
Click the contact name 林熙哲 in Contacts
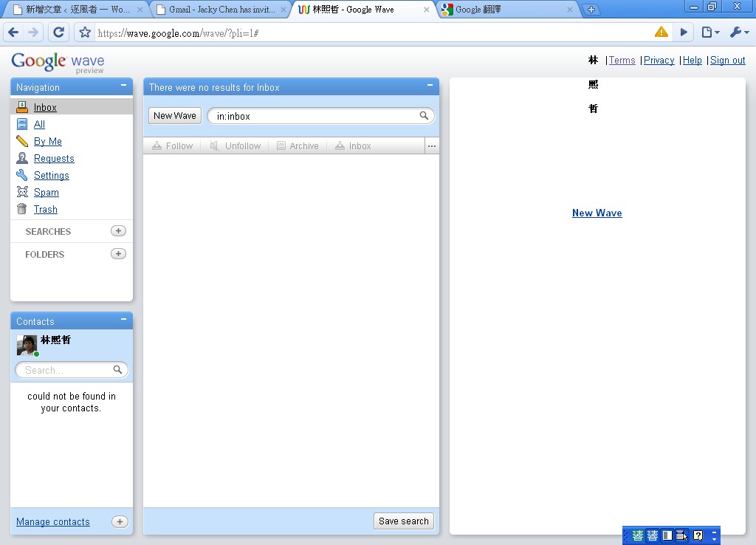(55, 340)
